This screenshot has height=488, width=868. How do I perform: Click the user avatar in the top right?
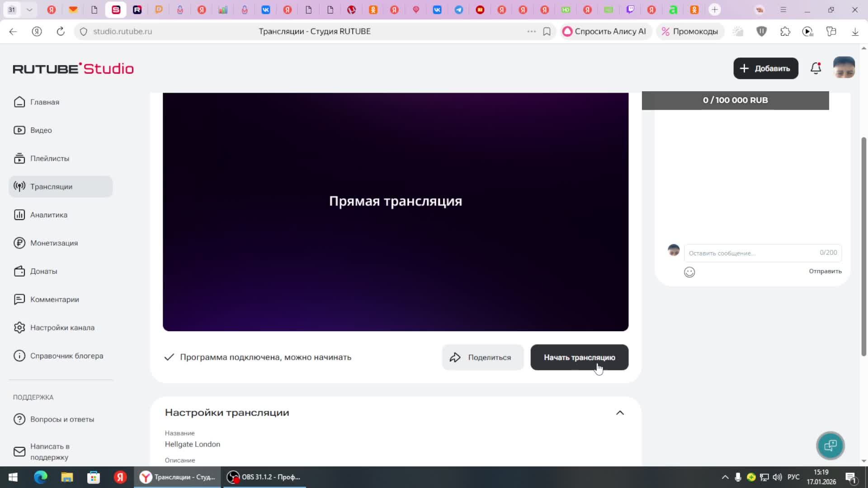[x=844, y=68]
